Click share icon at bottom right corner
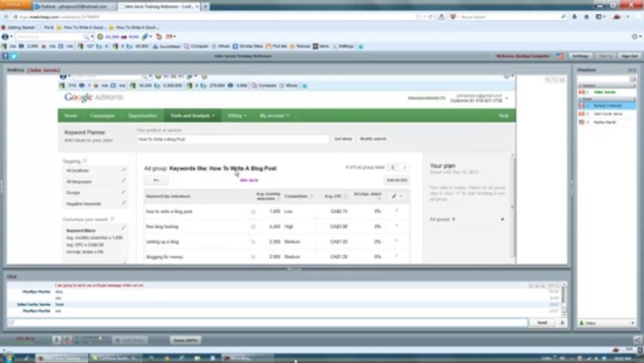Screen dimensions: 644x363 (x=638, y=340)
